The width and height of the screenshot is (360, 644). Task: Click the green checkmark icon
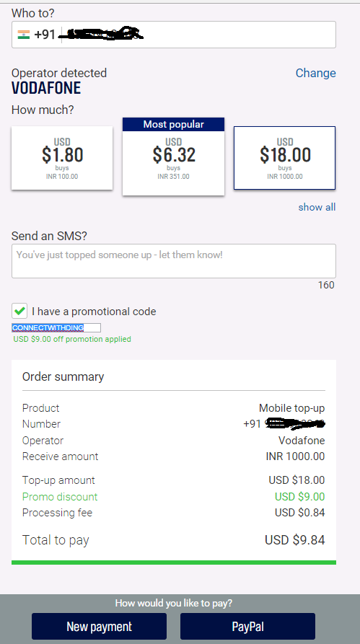[x=19, y=312]
